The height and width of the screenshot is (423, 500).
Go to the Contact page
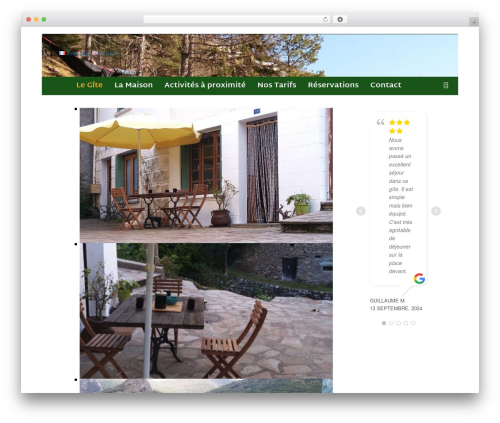tap(386, 85)
